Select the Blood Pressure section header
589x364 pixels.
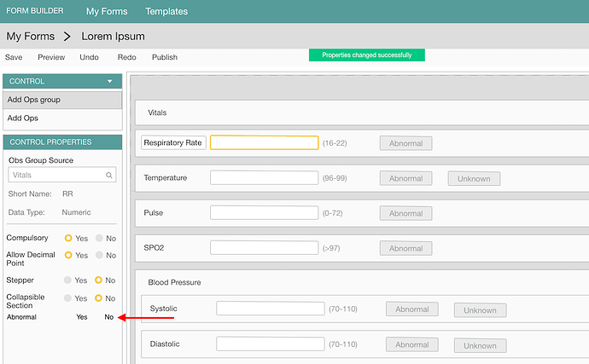(x=174, y=282)
